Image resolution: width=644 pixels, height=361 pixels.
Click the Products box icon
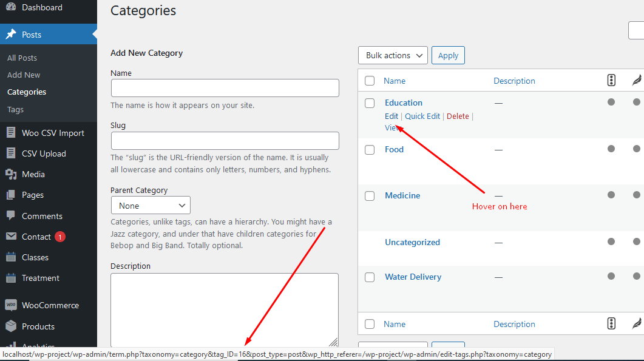tap(11, 326)
